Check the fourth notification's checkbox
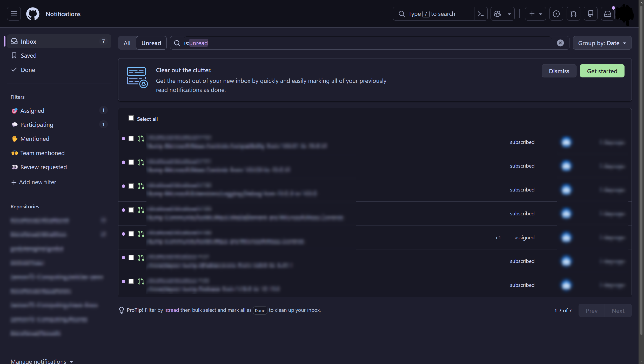Viewport: 644px width, 364px height. (131, 210)
